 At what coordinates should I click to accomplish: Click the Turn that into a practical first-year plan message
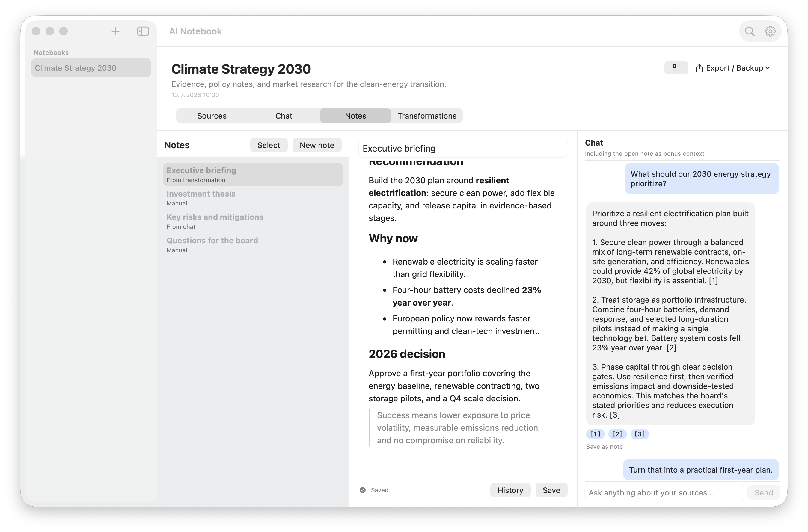click(x=701, y=470)
